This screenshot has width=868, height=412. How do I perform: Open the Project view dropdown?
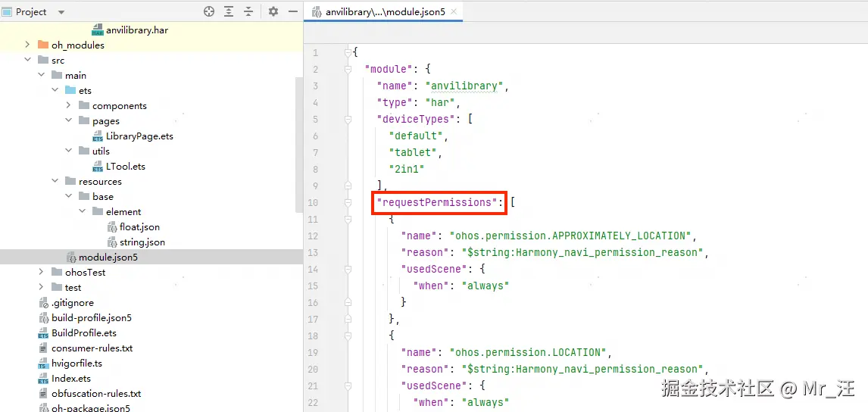pyautogui.click(x=61, y=12)
